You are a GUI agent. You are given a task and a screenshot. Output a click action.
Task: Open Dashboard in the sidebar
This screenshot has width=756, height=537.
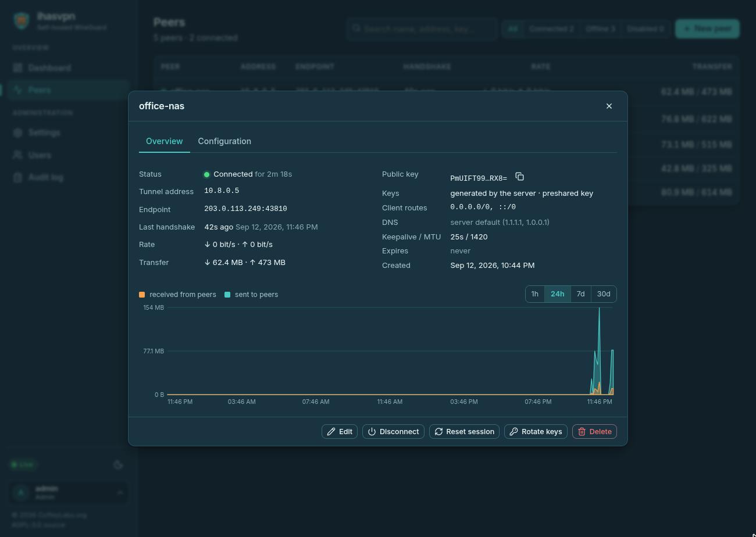click(x=68, y=68)
